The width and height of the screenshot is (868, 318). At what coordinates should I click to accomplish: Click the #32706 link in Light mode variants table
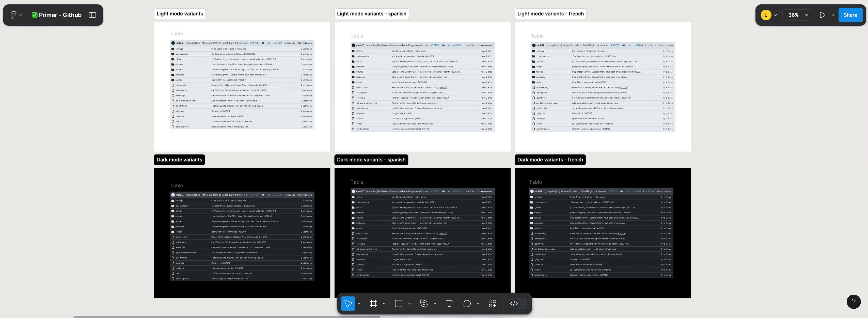coord(254,43)
